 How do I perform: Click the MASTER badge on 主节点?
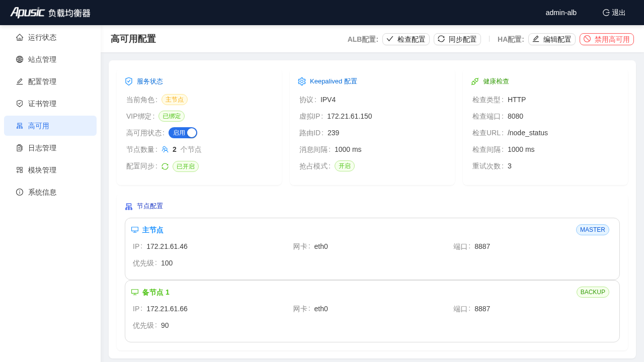tap(593, 230)
